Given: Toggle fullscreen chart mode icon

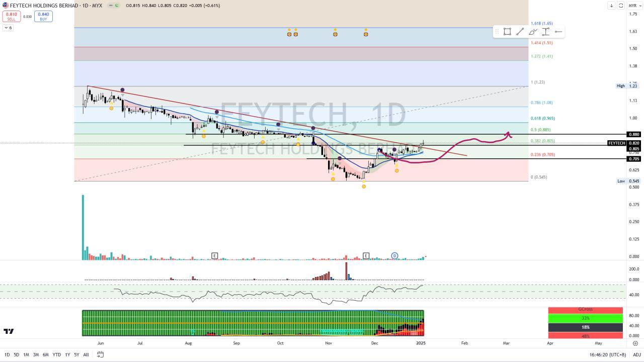Looking at the screenshot, I should click(x=621, y=6).
